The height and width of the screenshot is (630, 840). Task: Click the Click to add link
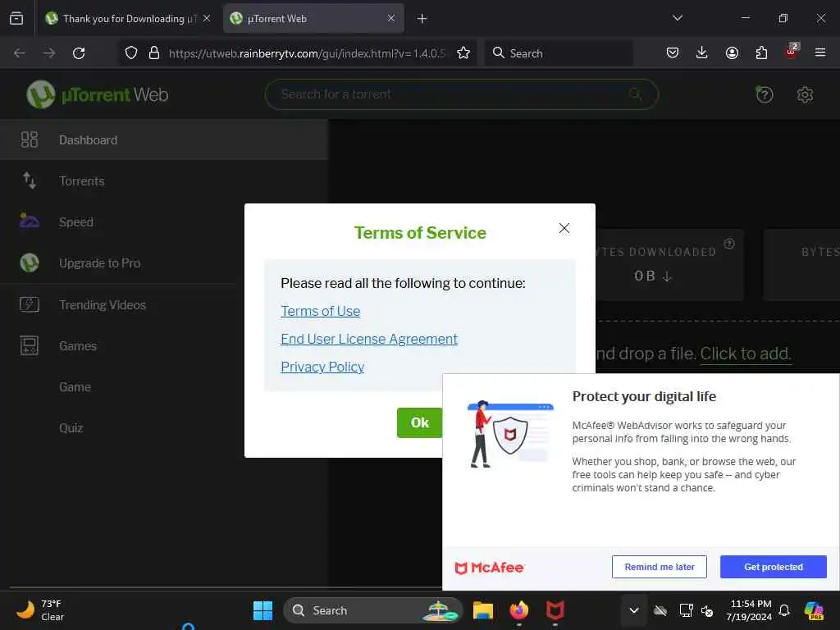pyautogui.click(x=745, y=354)
